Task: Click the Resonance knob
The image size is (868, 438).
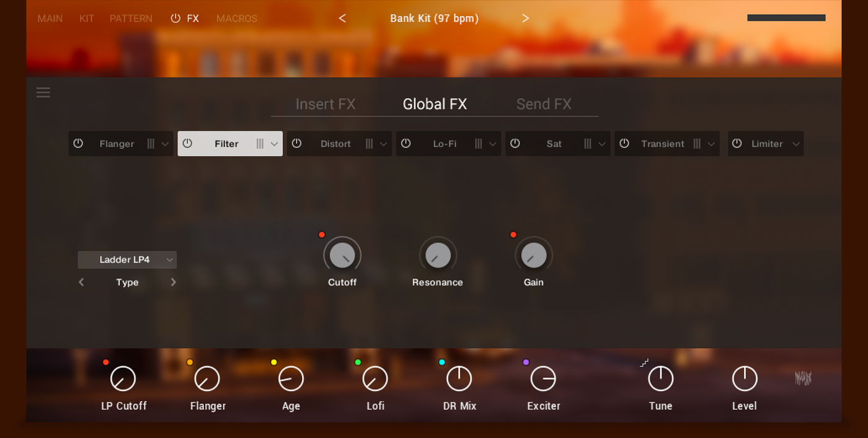Action: coord(438,255)
